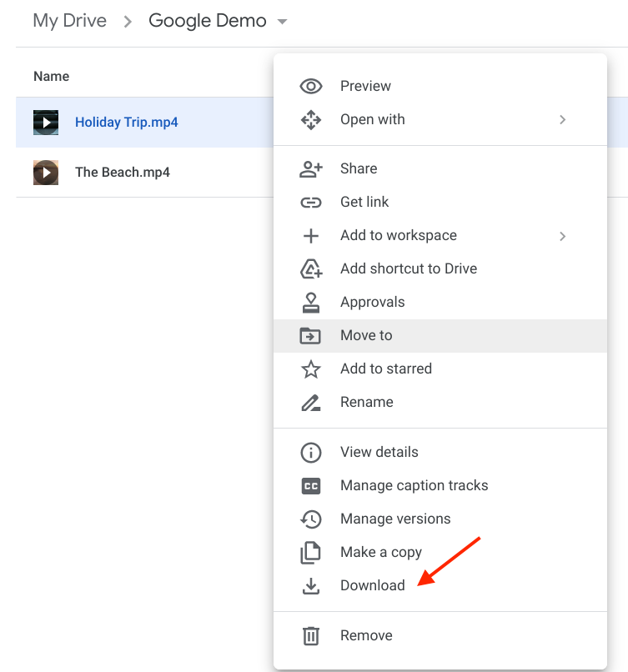Click the Move to folder icon
Viewport: 628px width, 672px height.
tap(310, 335)
